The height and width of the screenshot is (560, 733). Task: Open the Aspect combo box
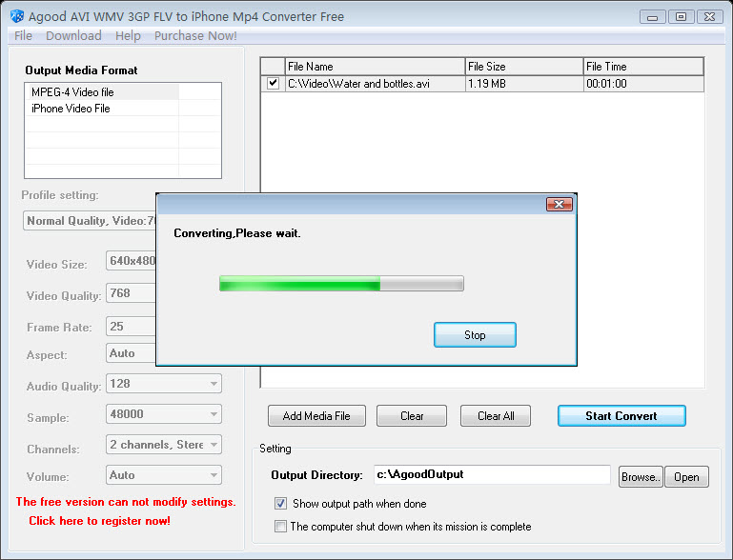tap(132, 353)
